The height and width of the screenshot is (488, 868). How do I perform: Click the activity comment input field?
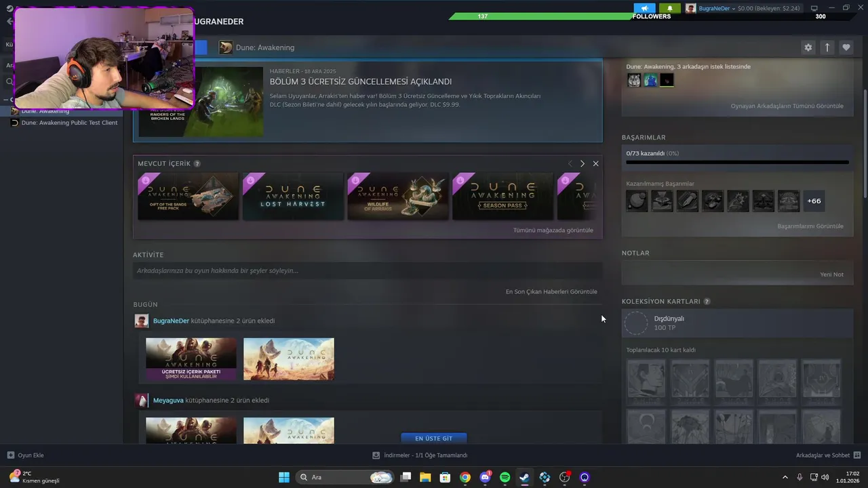pyautogui.click(x=368, y=270)
